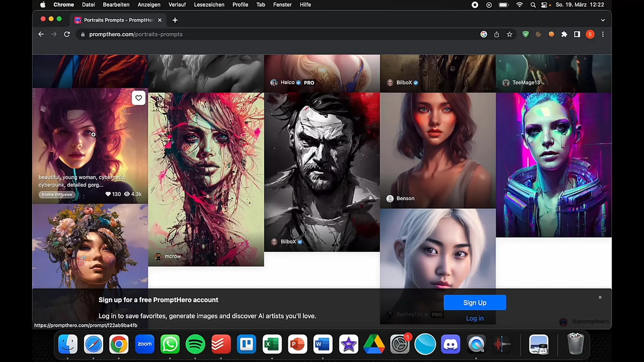Open the Extensions puzzle piece menu

[x=564, y=34]
